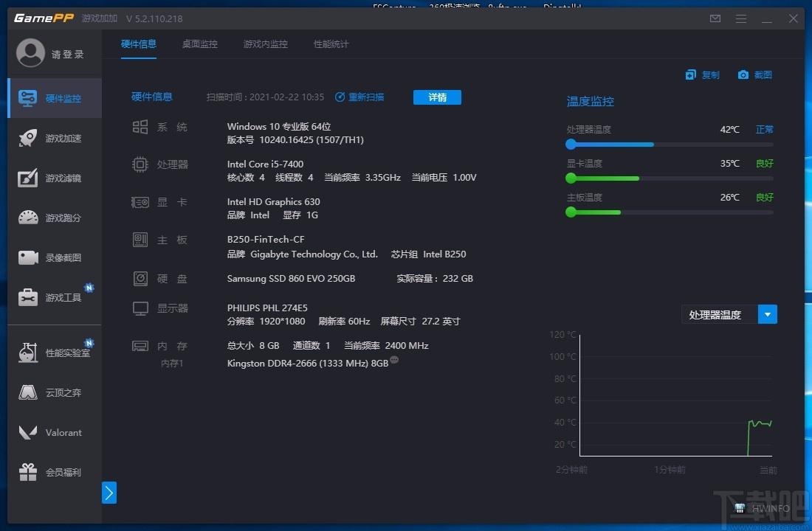Click Samsung SSD 860 EVO 250GB text
The width and height of the screenshot is (812, 531).
tap(291, 279)
